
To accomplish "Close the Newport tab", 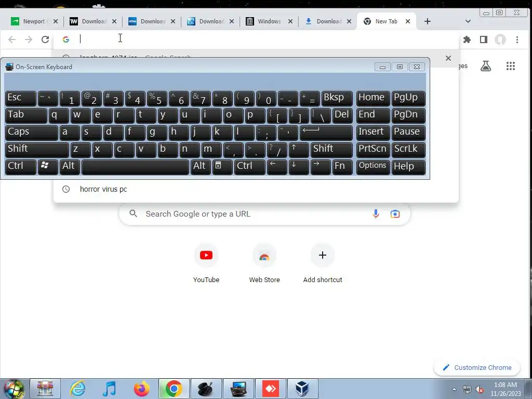I will [x=56, y=21].
